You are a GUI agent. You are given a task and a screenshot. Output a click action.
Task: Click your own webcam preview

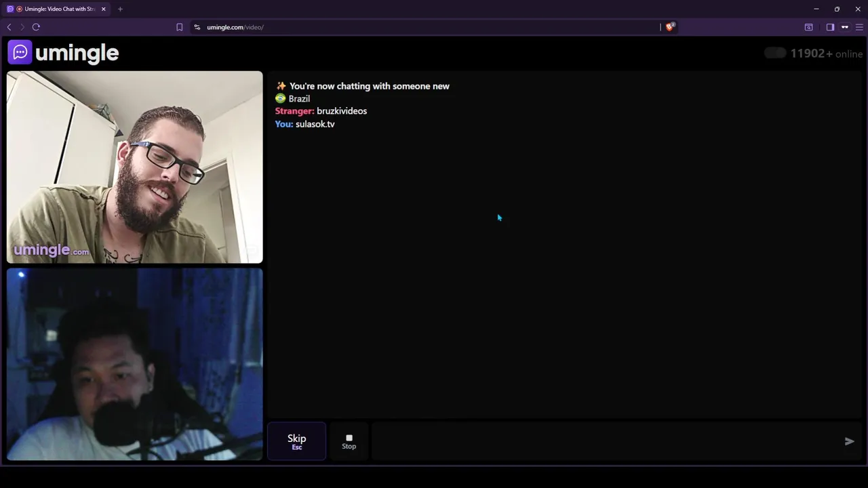(134, 364)
